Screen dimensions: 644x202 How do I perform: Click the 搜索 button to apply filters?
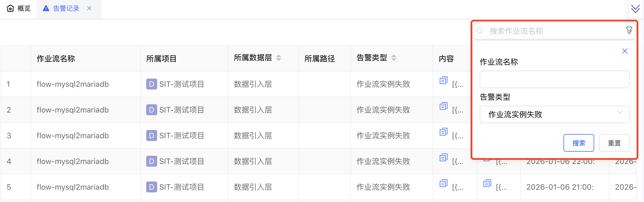[x=579, y=143]
